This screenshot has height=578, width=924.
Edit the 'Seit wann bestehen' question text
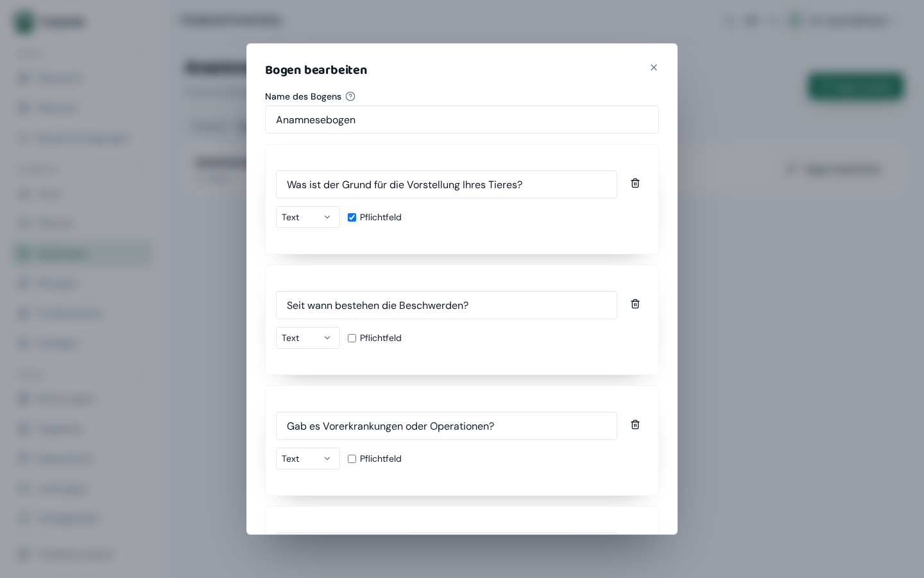(x=447, y=305)
